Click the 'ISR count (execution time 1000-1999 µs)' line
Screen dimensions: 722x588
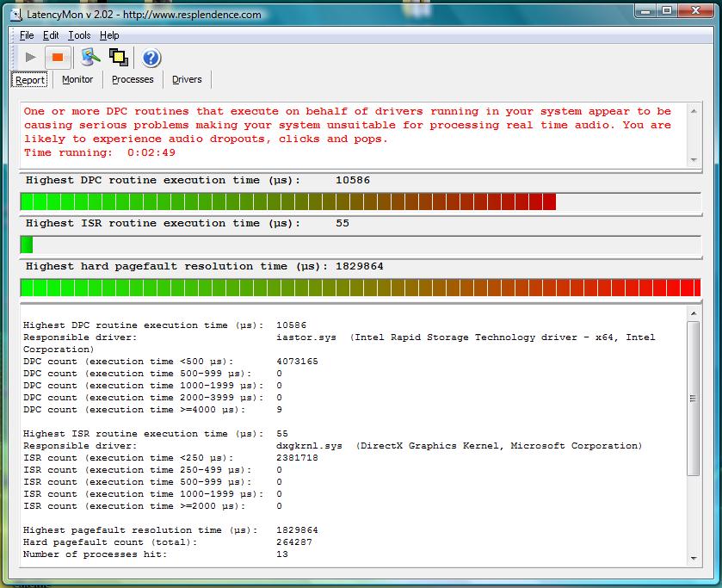[x=153, y=494]
